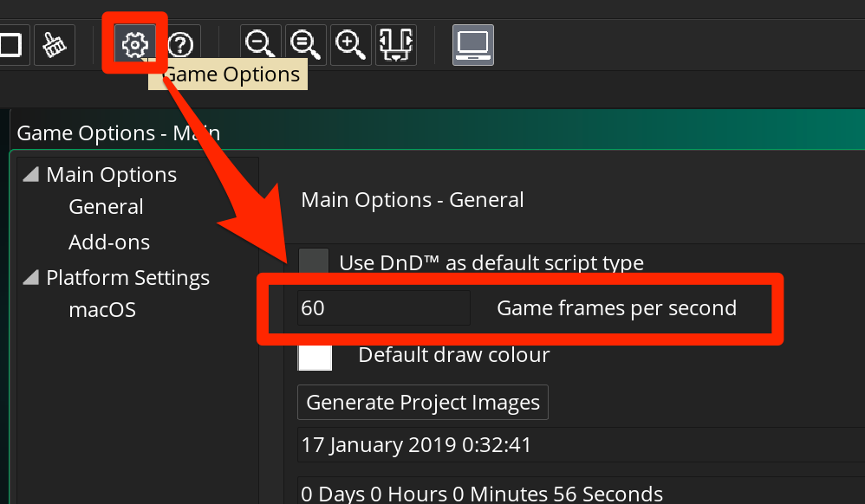Click the Generate Project Images button
The width and height of the screenshot is (865, 504).
(423, 403)
